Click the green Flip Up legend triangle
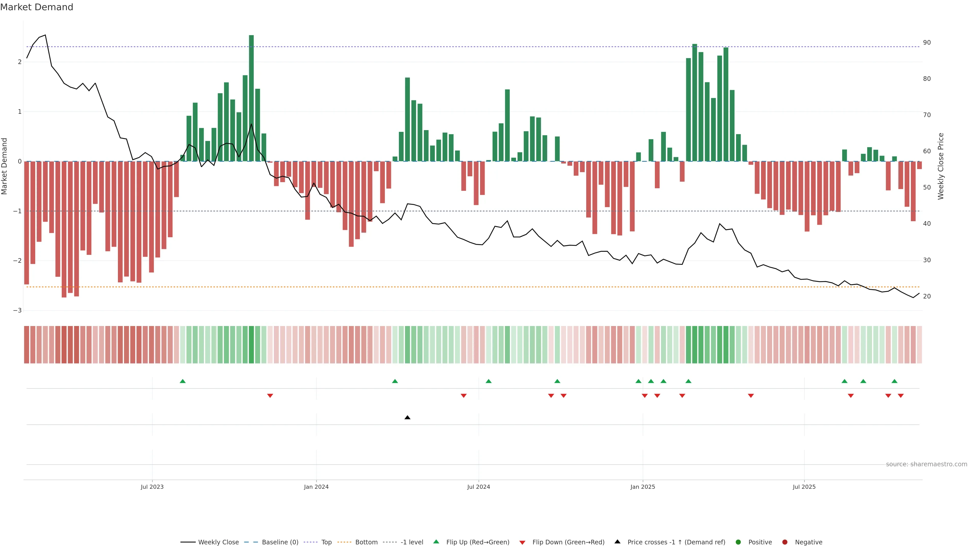Viewport: 980px width, 551px height. coord(436,542)
